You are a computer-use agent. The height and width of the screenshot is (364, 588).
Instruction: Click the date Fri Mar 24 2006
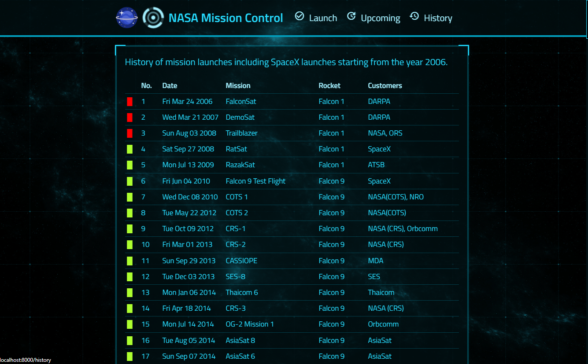187,101
